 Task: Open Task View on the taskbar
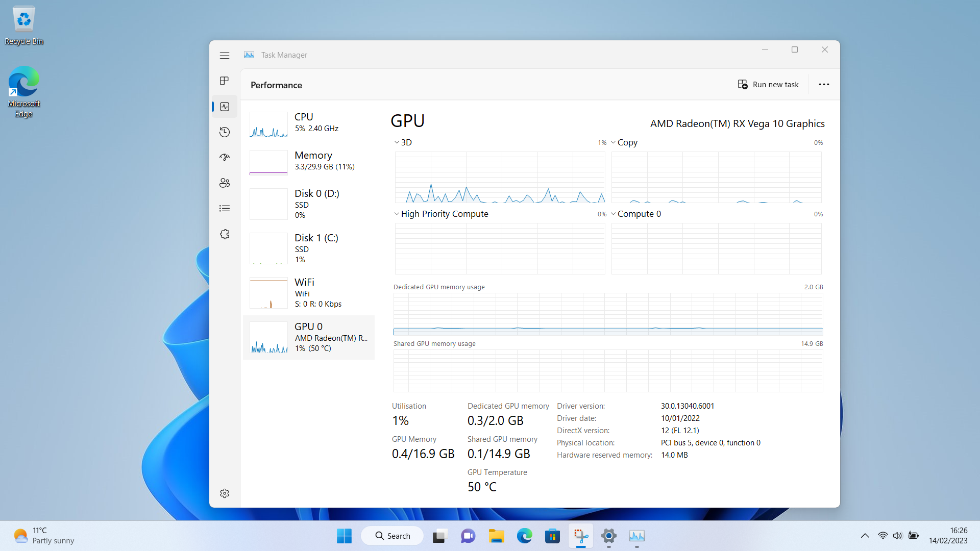click(x=439, y=536)
